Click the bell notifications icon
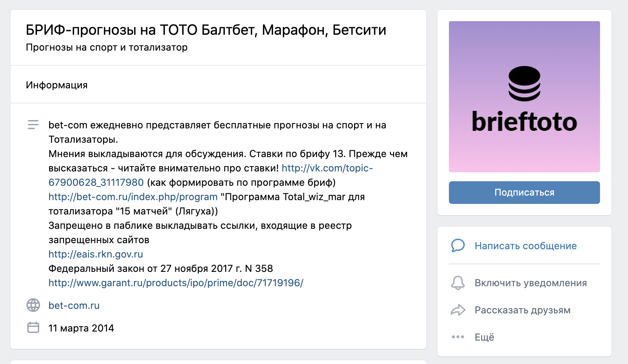The height and width of the screenshot is (364, 628). pyautogui.click(x=458, y=283)
